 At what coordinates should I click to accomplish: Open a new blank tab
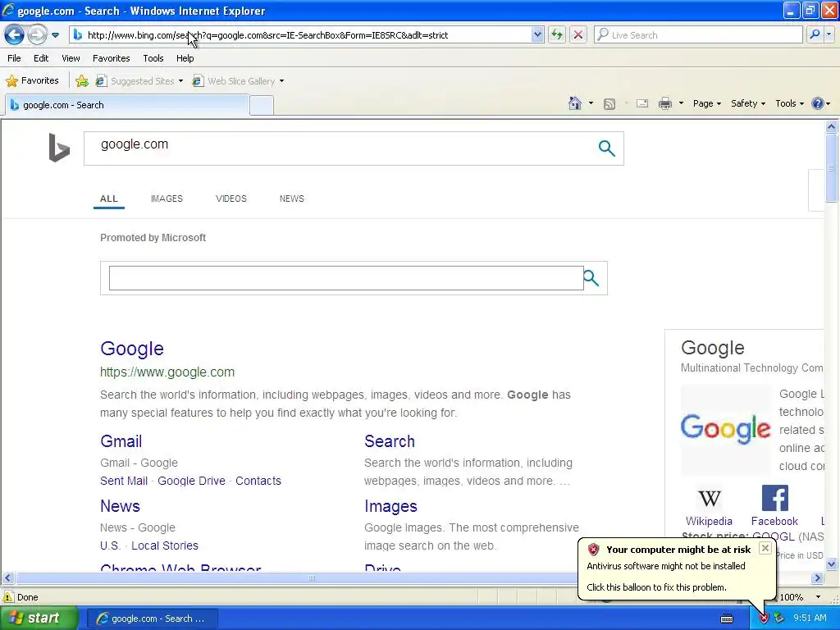point(262,105)
